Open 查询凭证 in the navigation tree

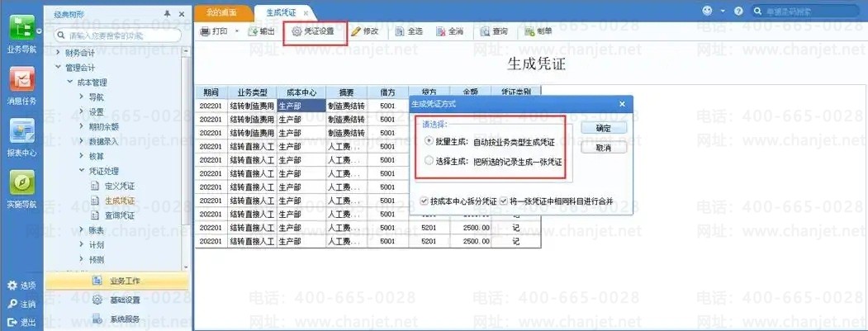coord(119,215)
